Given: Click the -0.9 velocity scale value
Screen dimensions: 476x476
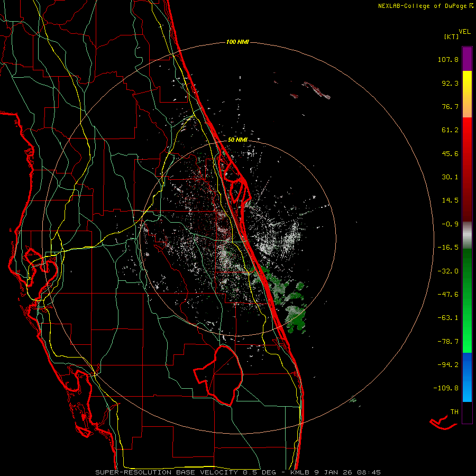Looking at the screenshot, I should (450, 224).
